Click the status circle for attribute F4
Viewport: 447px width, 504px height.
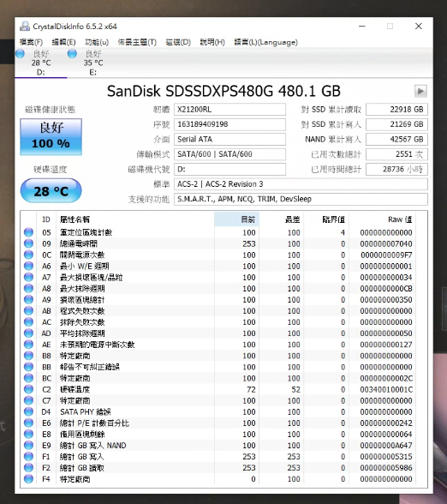(28, 479)
